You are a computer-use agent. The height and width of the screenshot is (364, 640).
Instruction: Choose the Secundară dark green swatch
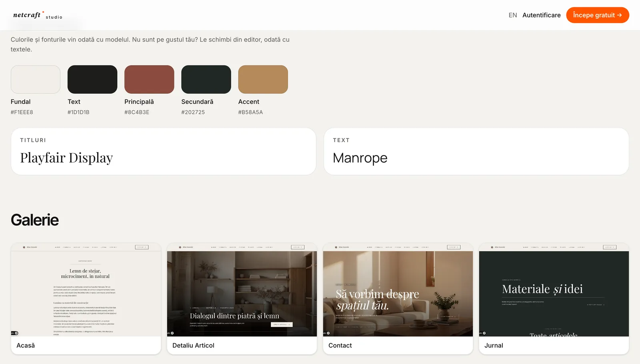(206, 80)
